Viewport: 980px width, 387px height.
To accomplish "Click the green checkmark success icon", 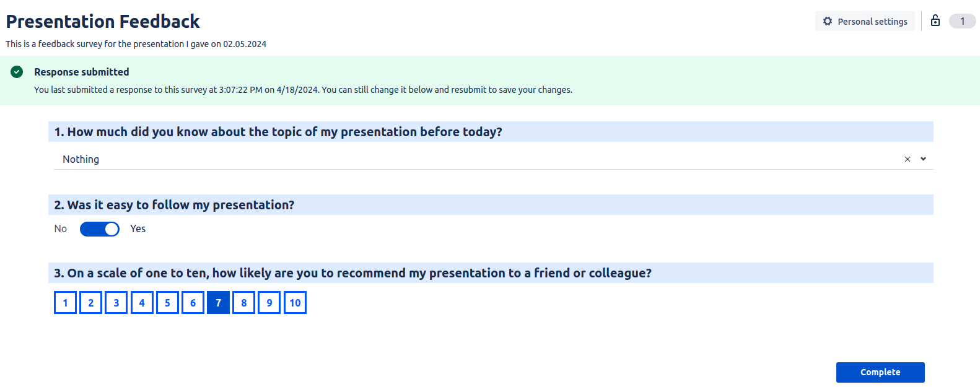I will [x=17, y=72].
